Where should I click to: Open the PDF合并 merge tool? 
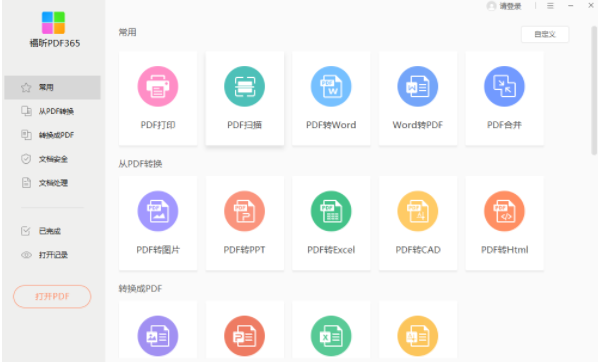tap(504, 98)
